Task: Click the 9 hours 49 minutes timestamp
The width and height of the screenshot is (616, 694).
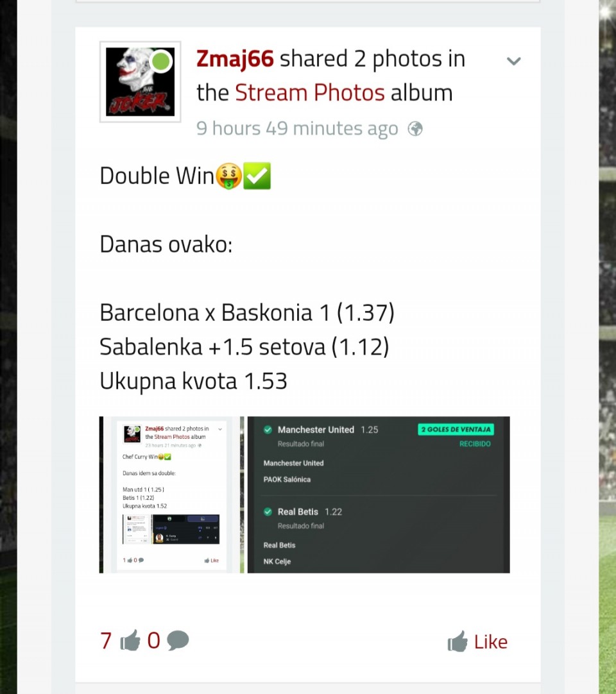Action: pos(297,129)
